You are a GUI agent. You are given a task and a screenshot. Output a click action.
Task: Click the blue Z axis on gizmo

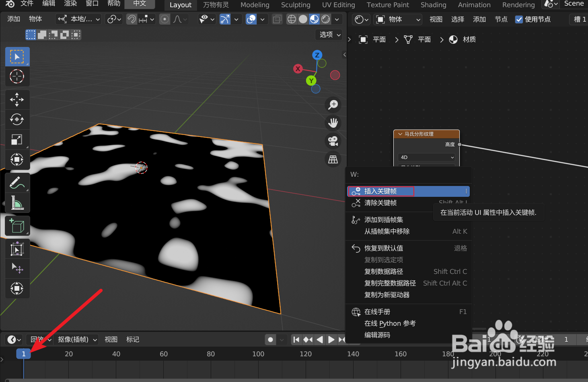[x=317, y=55]
